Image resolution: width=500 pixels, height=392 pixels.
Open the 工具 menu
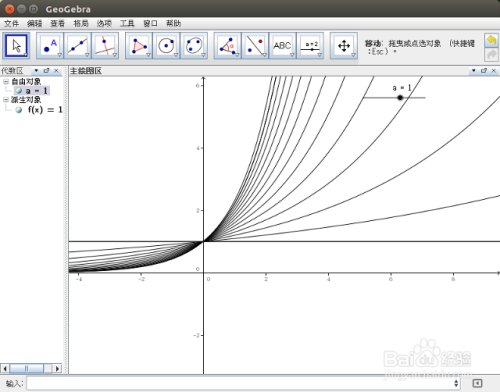point(127,23)
